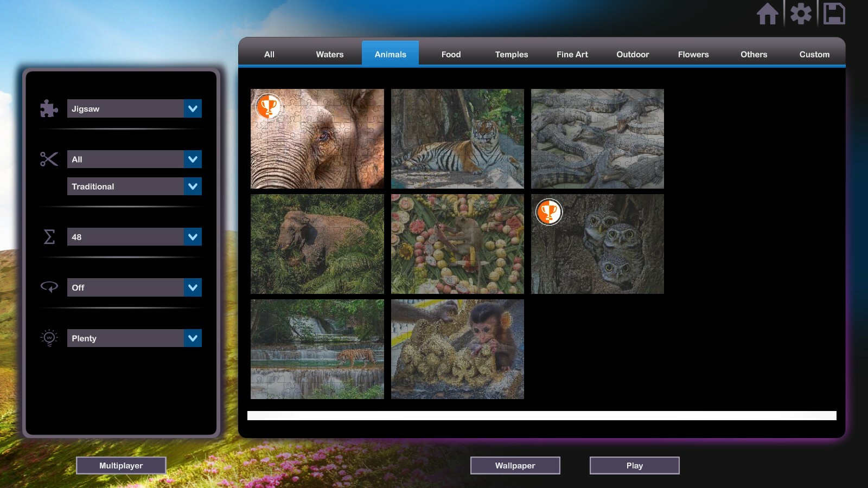
Task: Select the tiger waterfall puzzle thumbnail
Action: tap(316, 350)
